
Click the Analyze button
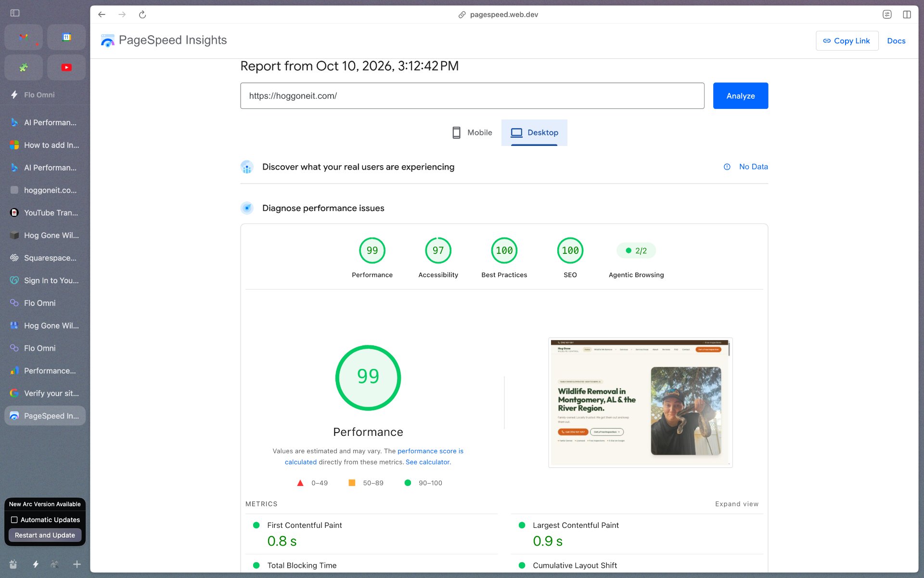741,96
